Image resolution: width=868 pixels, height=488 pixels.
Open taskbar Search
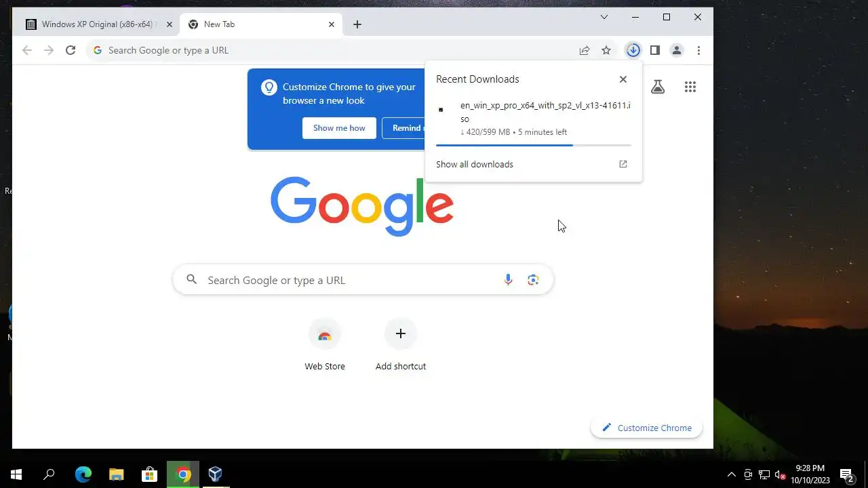coord(49,474)
